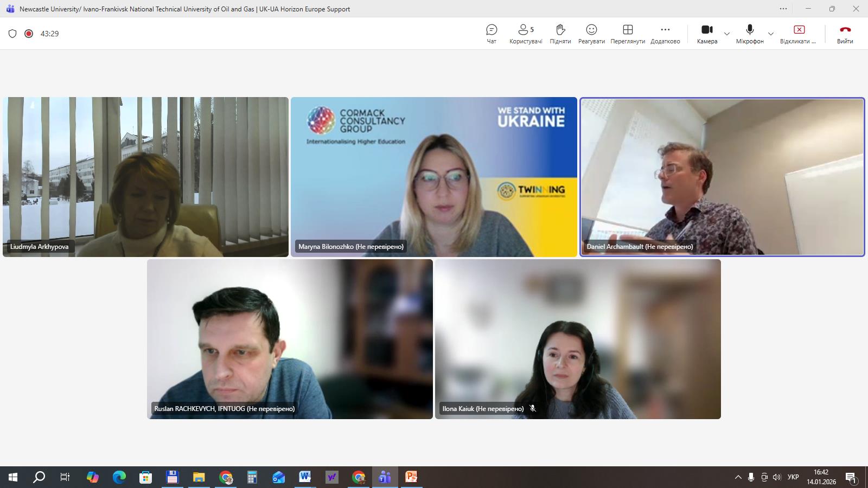The image size is (868, 488).
Task: Click the muted mic icon beside Ilona Kaiuk
Action: 533,408
